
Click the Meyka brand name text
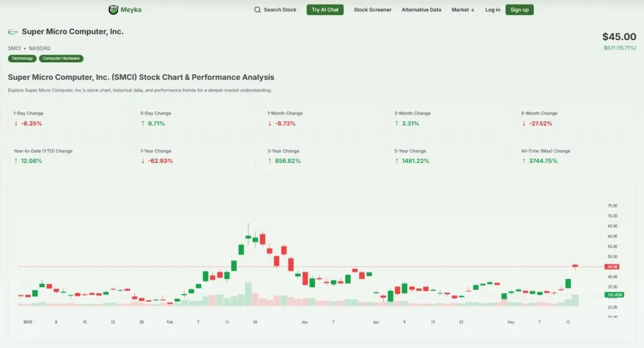pos(131,9)
